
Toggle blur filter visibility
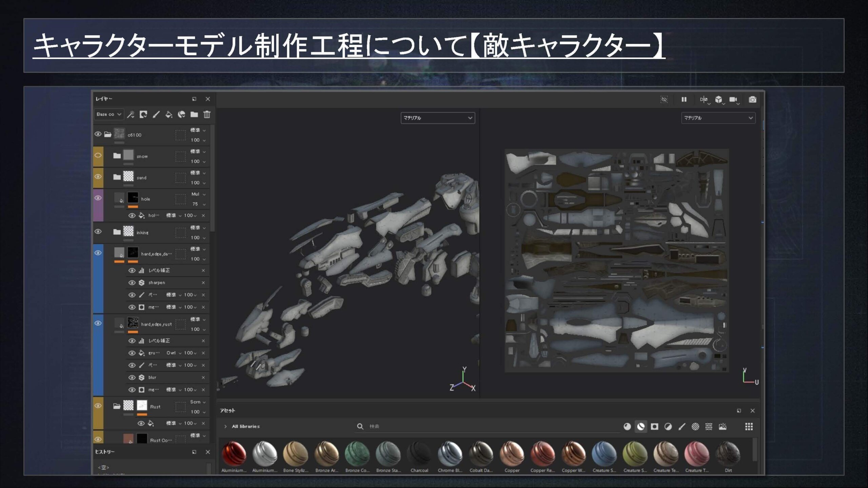(132, 378)
